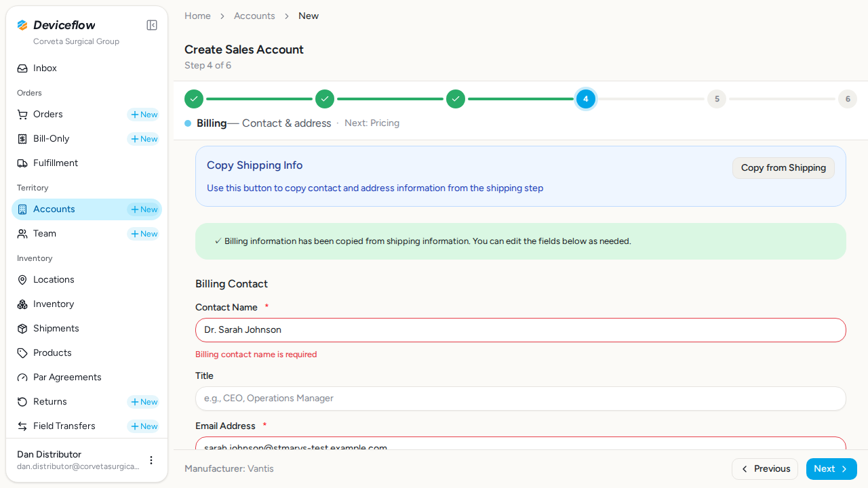Create new account via New badge
This screenshot has height=488, width=868.
[143, 209]
